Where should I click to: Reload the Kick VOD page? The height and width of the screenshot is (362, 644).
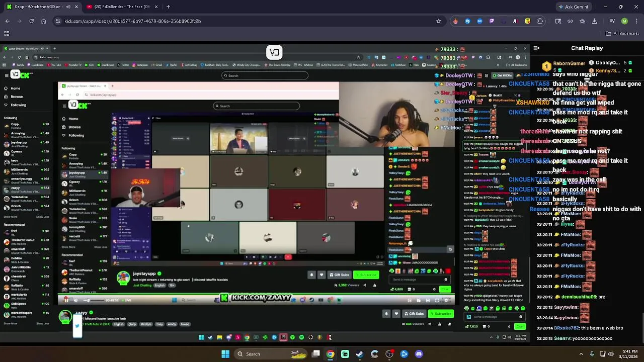[31, 21]
